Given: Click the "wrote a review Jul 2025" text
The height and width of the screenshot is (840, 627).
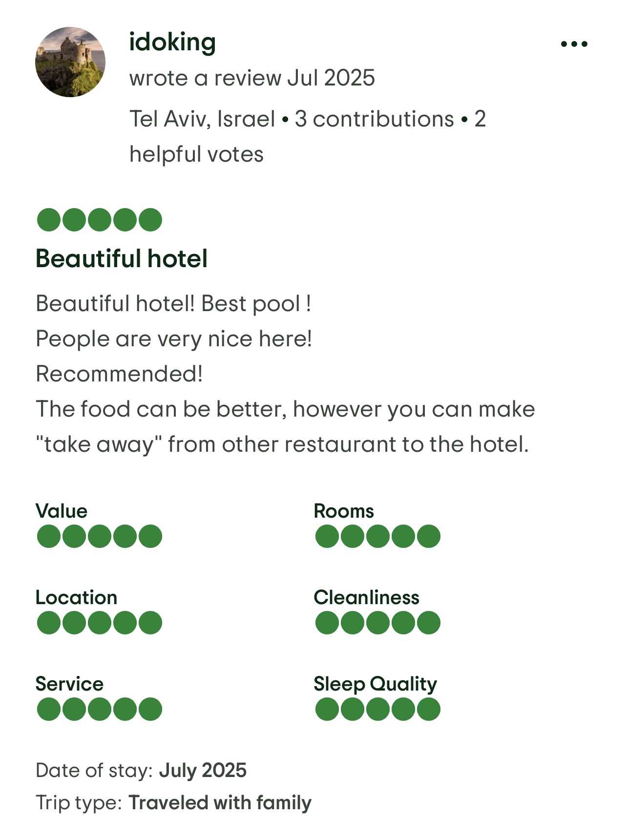Looking at the screenshot, I should pos(252,78).
